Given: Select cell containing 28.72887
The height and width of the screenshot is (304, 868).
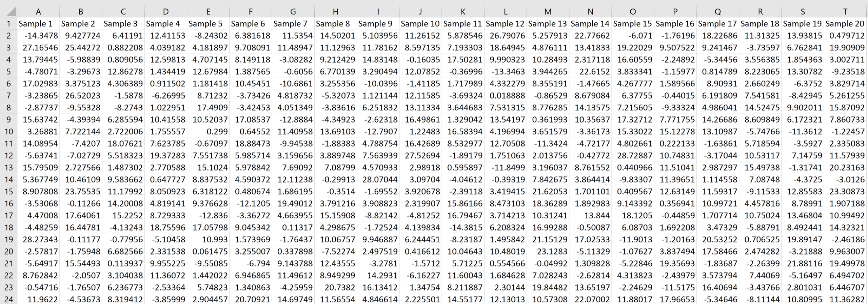Looking at the screenshot, I should click(633, 156).
